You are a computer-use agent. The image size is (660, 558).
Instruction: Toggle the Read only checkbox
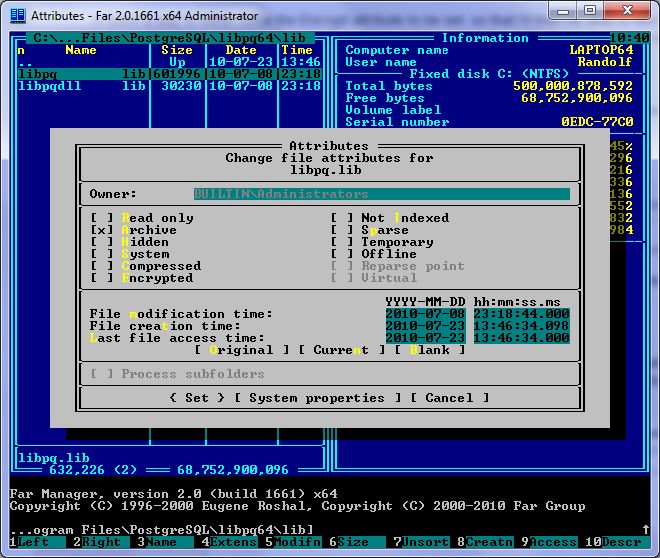pos(102,218)
